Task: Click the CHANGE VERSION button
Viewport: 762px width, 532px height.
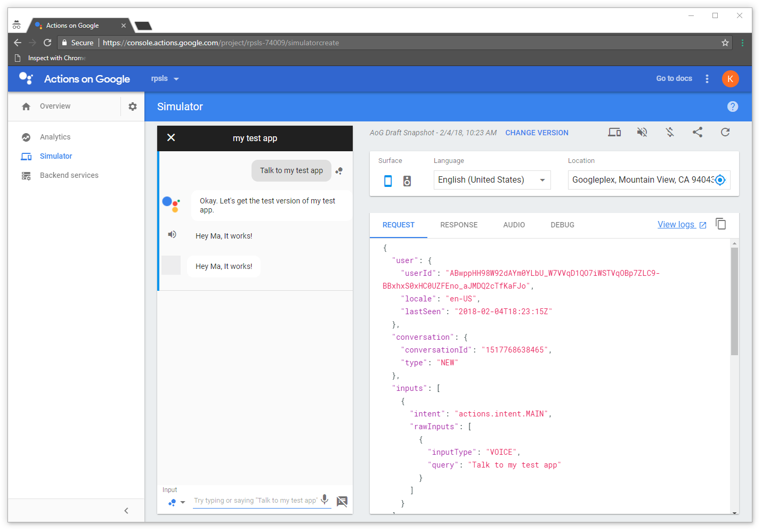Action: [537, 133]
